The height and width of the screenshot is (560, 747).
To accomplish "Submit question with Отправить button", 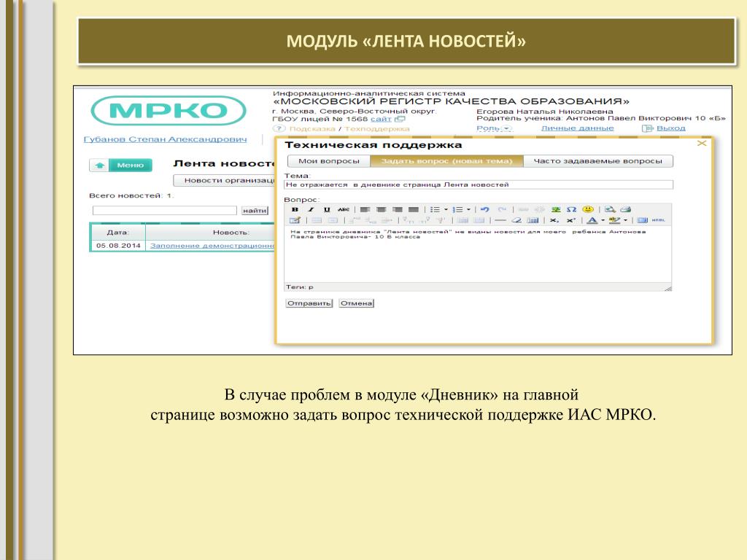I will pos(309,303).
